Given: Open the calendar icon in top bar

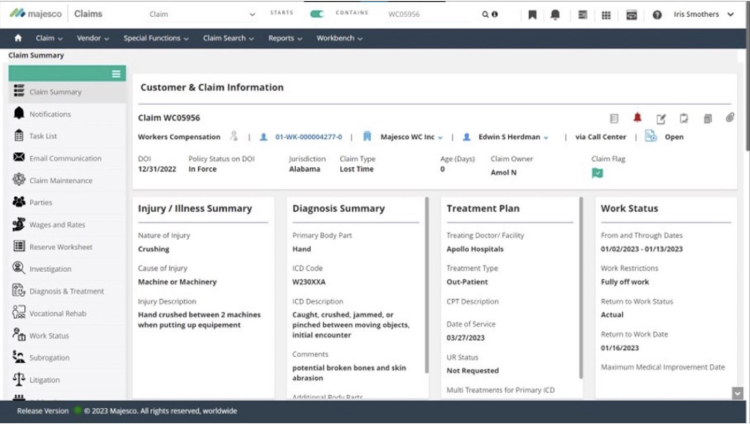Looking at the screenshot, I should (631, 15).
